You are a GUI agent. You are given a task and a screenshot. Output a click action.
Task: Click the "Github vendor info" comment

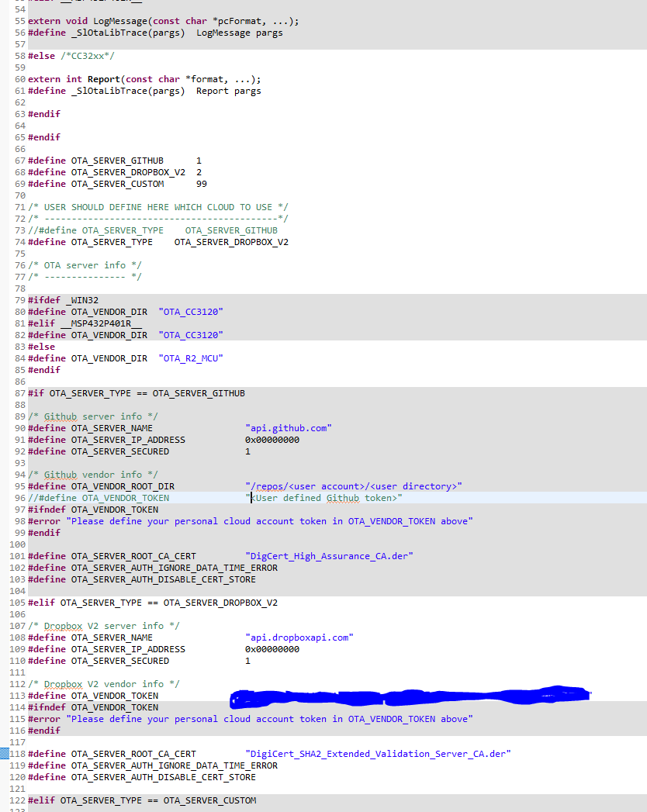[93, 475]
